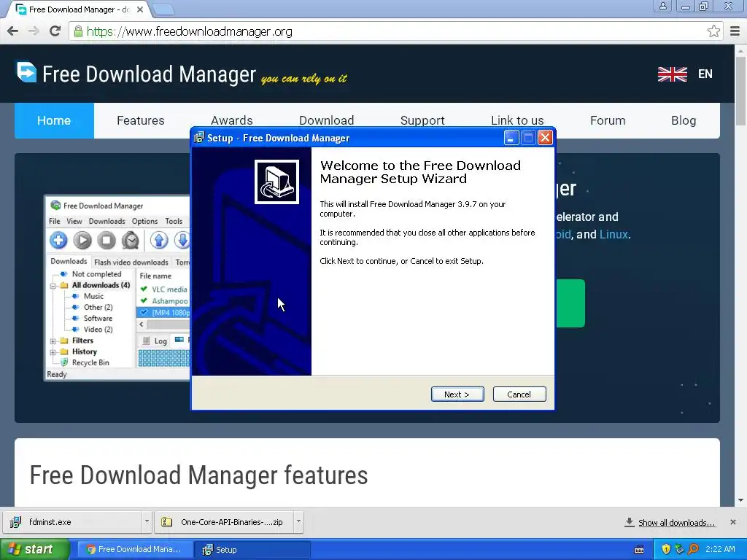Open the EN language selector
747x560 pixels.
(705, 74)
